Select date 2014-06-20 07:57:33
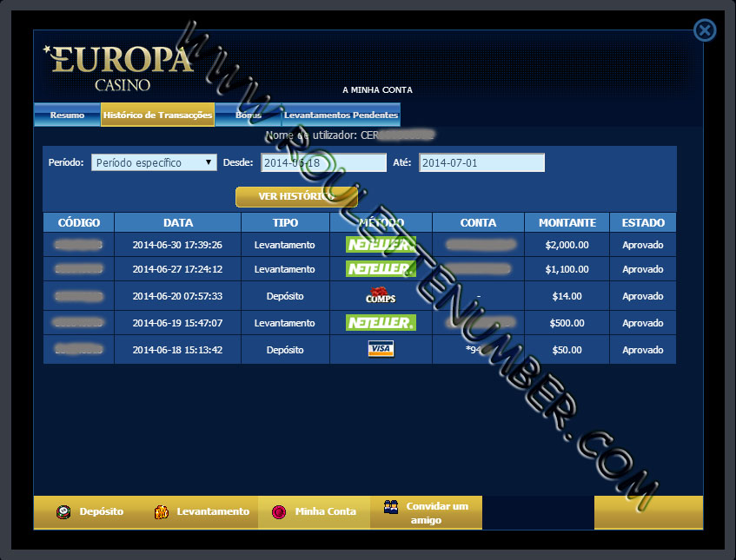This screenshot has width=736, height=560. point(177,296)
